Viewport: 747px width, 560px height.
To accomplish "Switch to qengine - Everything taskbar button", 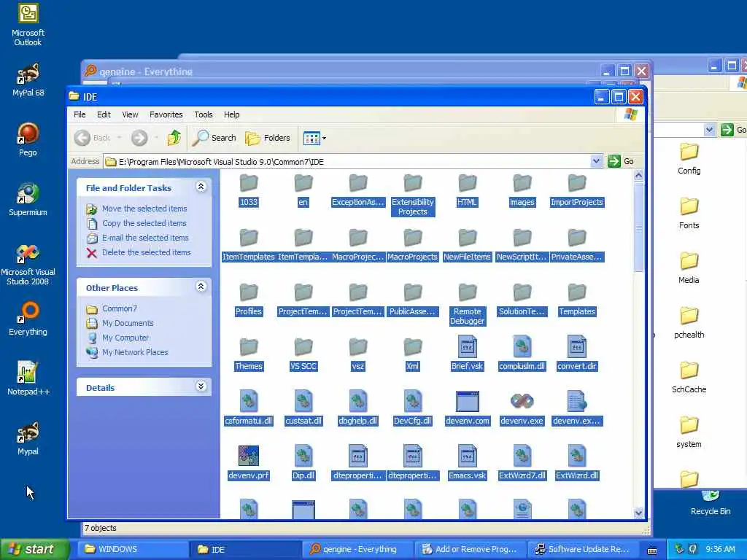I will (357, 549).
